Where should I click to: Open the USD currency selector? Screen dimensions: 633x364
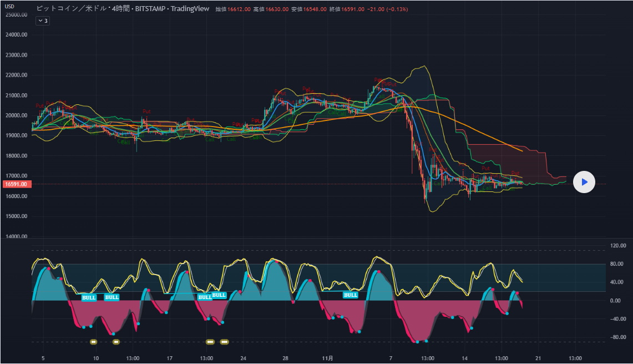[x=10, y=7]
